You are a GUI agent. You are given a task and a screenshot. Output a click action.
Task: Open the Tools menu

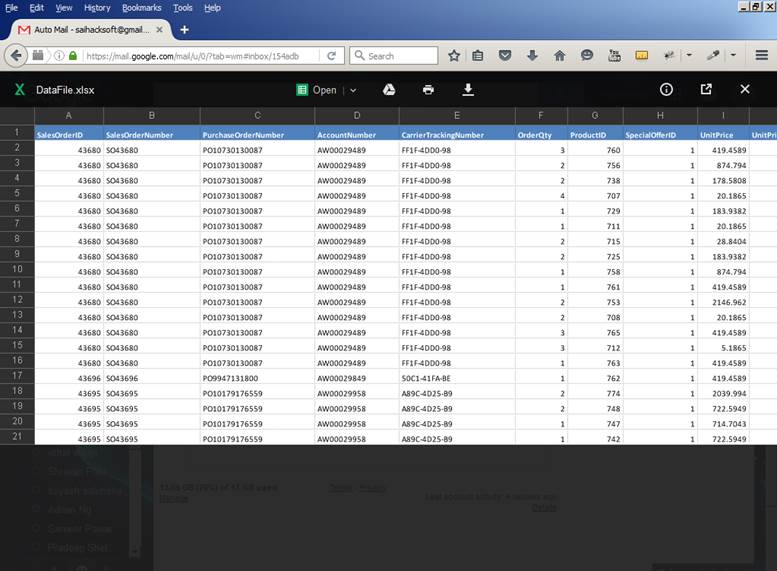pyautogui.click(x=182, y=7)
